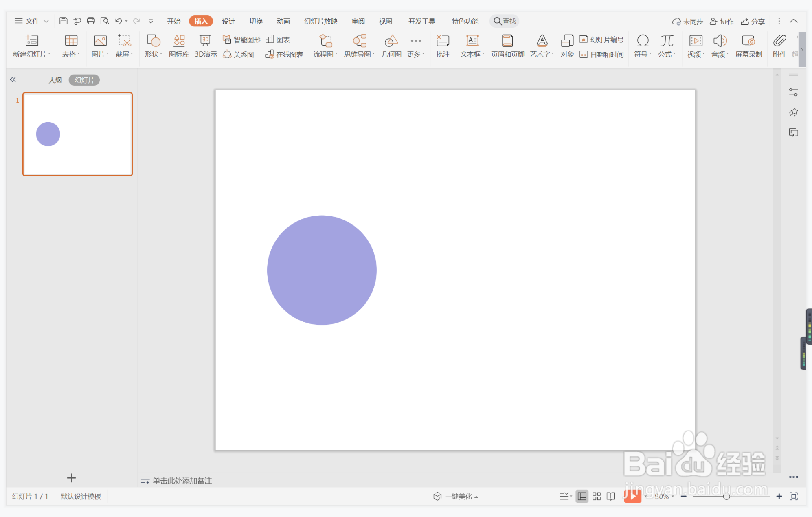This screenshot has height=517, width=812.
Task: Click the 几何图 geometry icon
Action: pos(391,46)
